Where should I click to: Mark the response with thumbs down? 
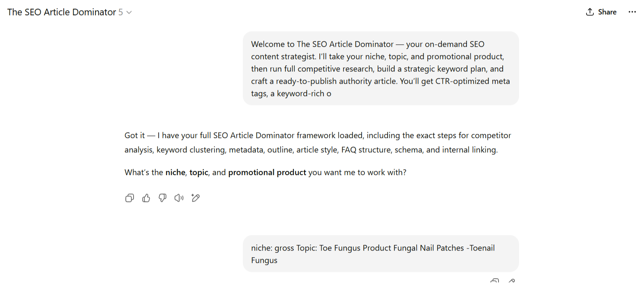[162, 198]
